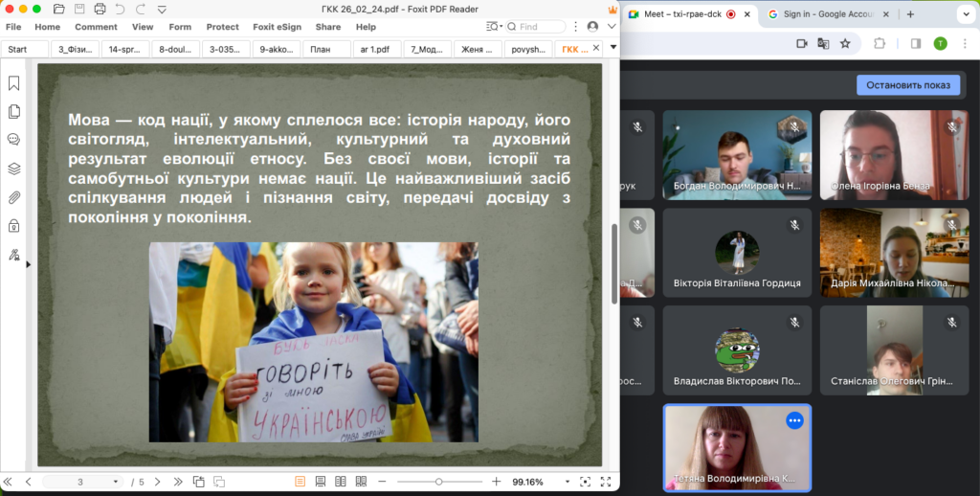Click the zoom slider handle
The height and width of the screenshot is (496, 980).
[438, 481]
